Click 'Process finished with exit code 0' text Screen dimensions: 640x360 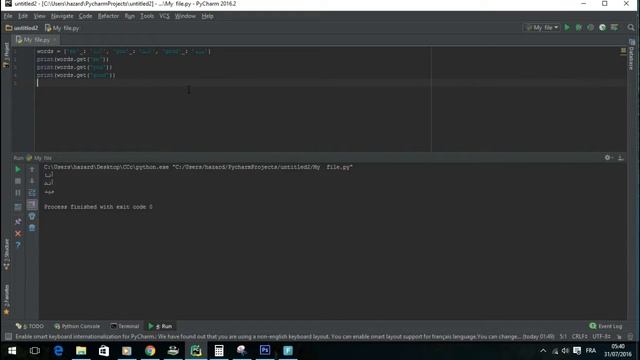click(x=98, y=207)
